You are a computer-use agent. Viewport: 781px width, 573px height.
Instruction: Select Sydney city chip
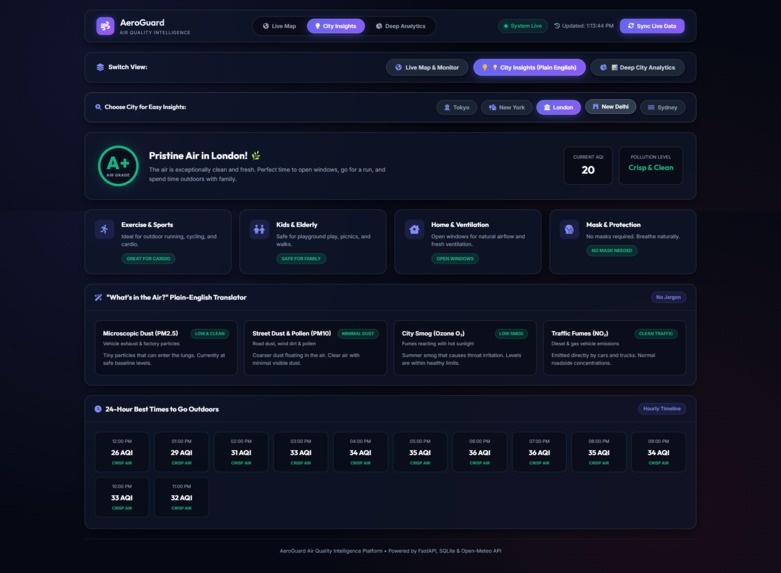point(662,107)
